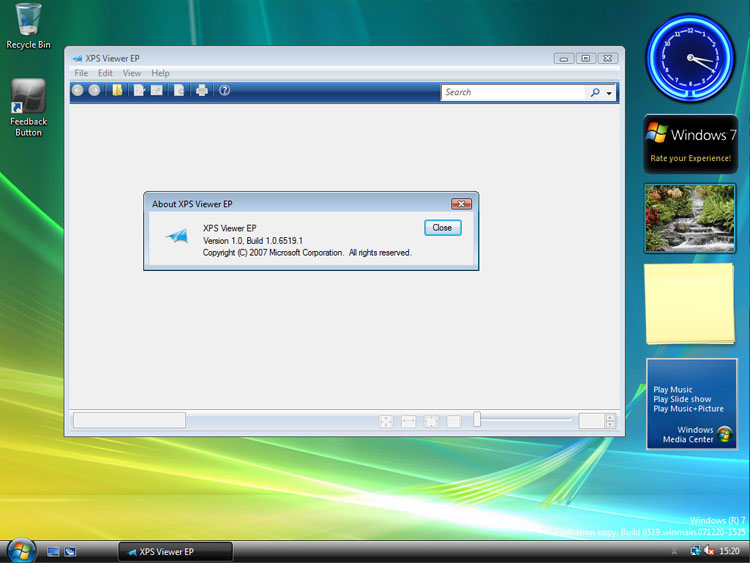Open the View menu
750x563 pixels.
point(132,73)
